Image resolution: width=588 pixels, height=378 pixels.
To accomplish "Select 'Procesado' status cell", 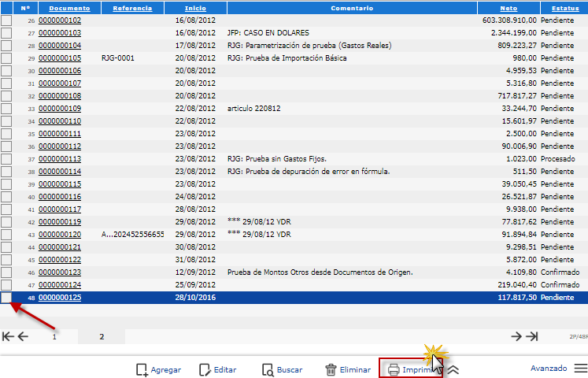I will pyautogui.click(x=557, y=159).
